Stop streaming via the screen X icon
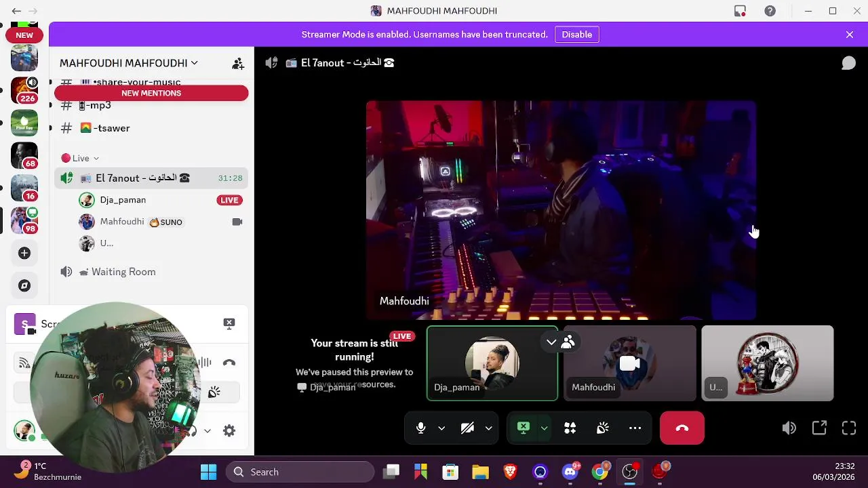Screen dimensions: 868x488 coord(229,323)
